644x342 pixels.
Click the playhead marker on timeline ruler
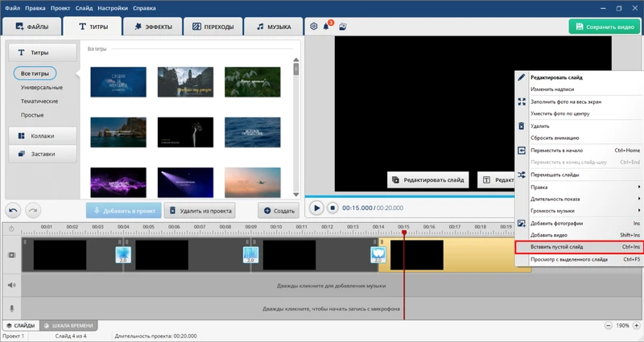pyautogui.click(x=404, y=233)
